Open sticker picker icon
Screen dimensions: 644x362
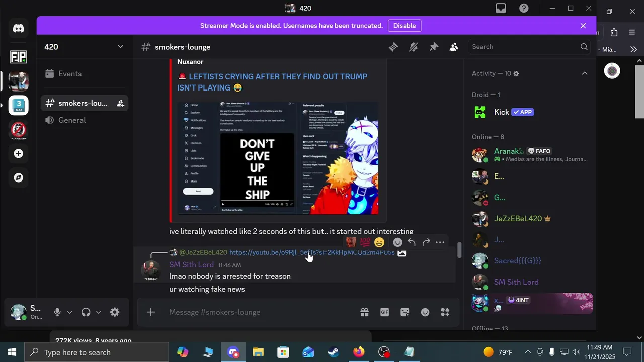pos(405,312)
